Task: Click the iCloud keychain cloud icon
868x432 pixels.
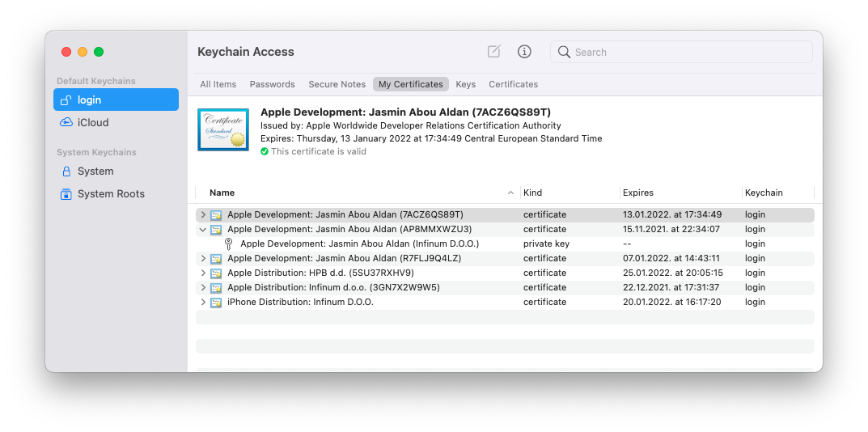Action: (66, 123)
